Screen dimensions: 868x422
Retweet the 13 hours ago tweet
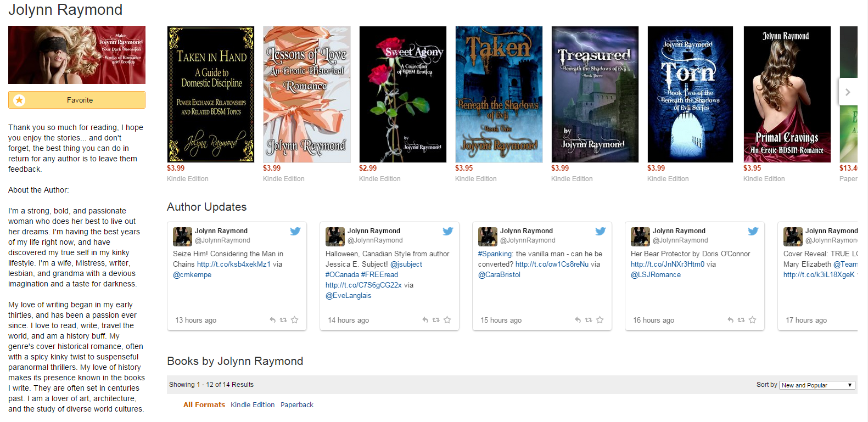[x=283, y=320]
